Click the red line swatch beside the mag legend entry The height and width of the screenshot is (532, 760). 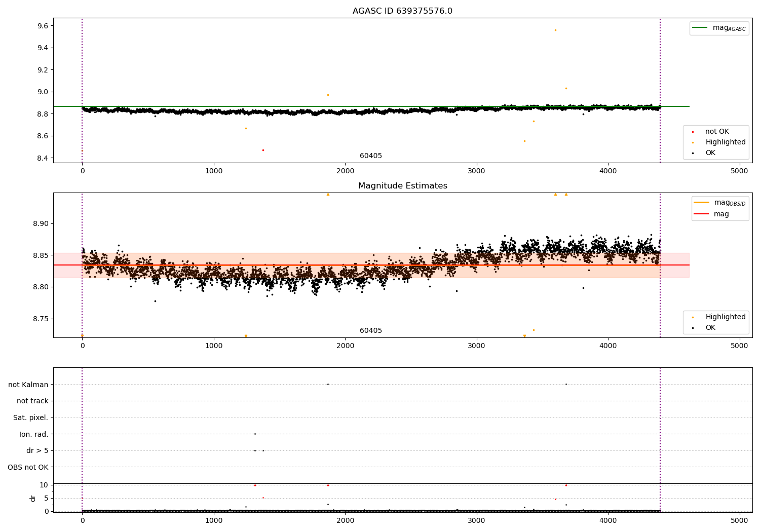tap(701, 214)
